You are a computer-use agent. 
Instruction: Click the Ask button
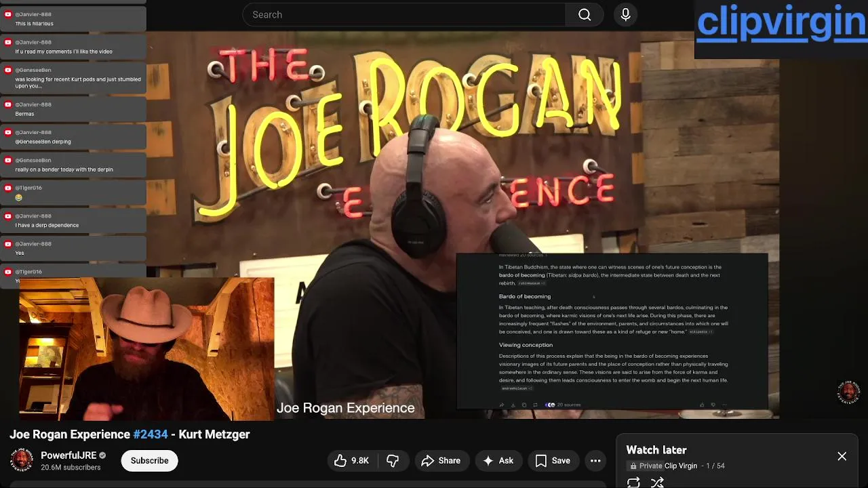click(498, 461)
